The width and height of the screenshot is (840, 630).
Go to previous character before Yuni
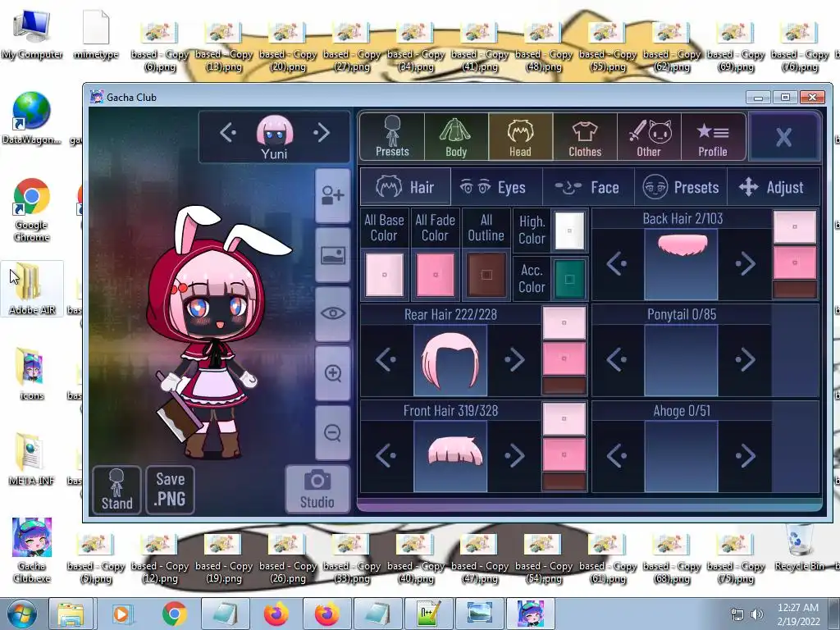coord(228,132)
